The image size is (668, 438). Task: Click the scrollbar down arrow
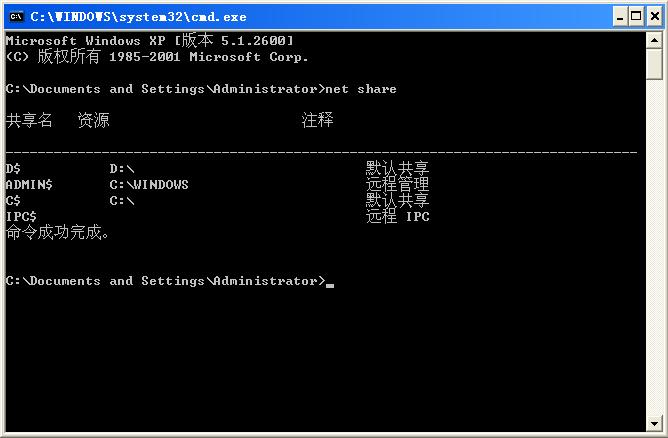(x=654, y=424)
